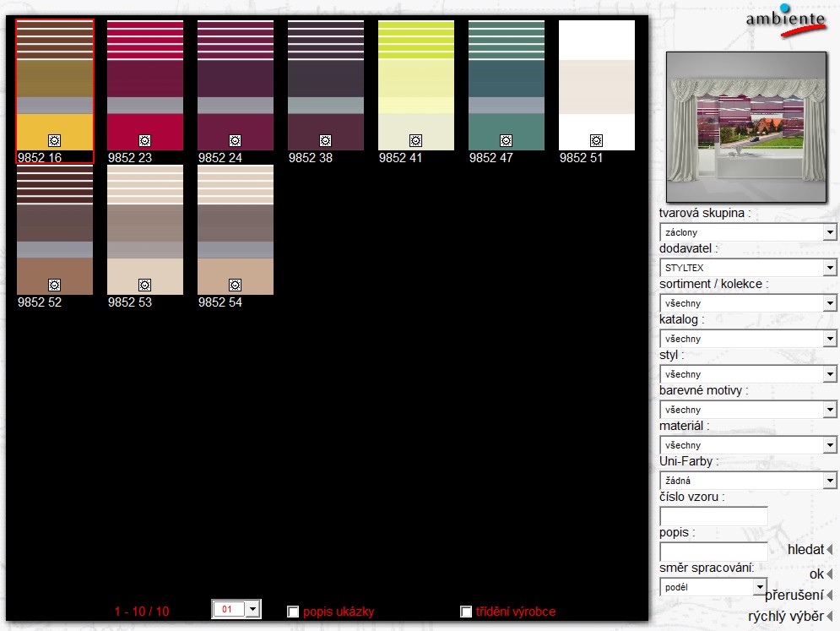Screen dimensions: 840x631
Task: Click the 9852 51 label text
Action: coord(581,158)
